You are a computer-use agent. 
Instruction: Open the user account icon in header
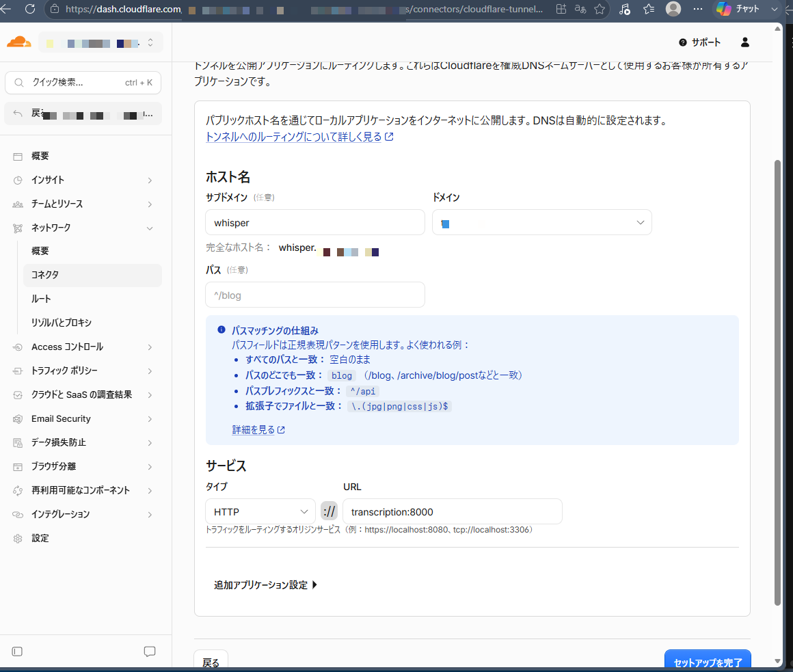pos(745,42)
